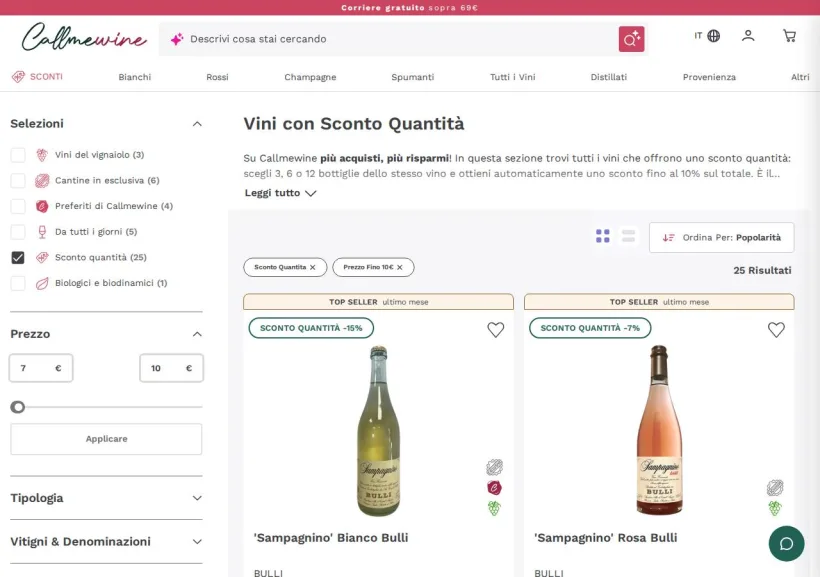Click the Applicare price button
The image size is (820, 577).
[x=106, y=439]
